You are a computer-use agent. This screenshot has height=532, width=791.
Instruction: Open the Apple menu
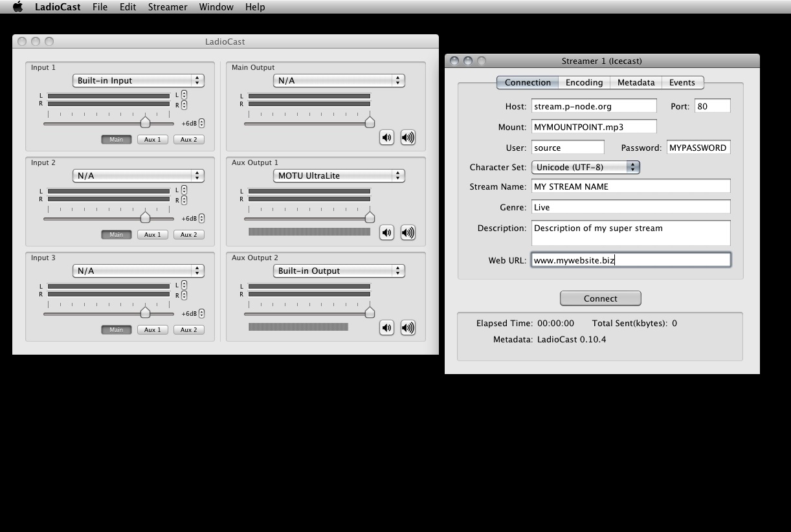point(17,7)
